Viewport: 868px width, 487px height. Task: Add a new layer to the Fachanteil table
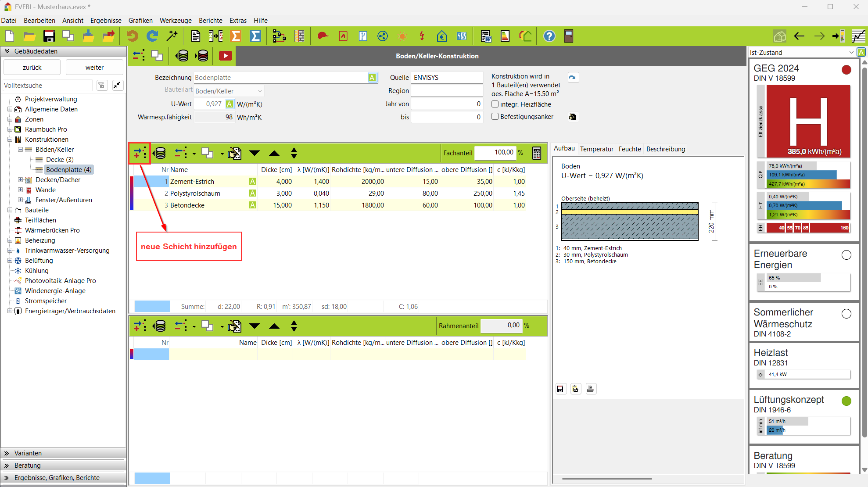click(x=140, y=153)
